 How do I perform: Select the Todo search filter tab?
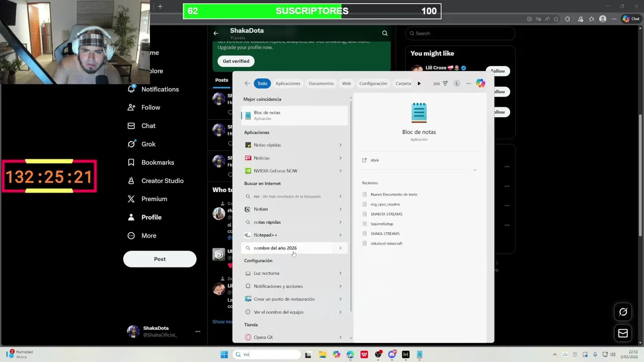tap(262, 83)
